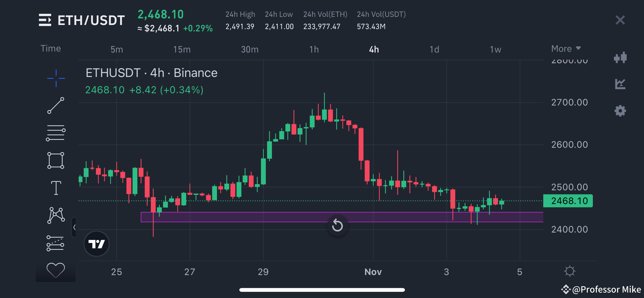Select the XABCD pattern tool
The height and width of the screenshot is (298, 644).
tap(56, 215)
